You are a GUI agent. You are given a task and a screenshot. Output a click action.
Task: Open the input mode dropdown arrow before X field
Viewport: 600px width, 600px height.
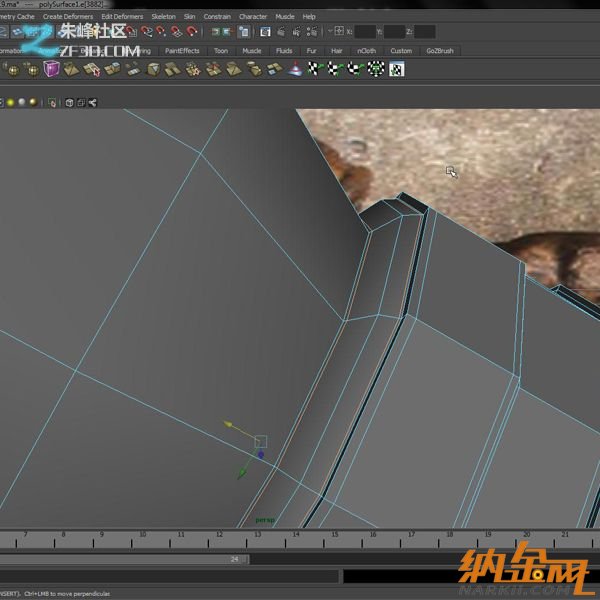[x=330, y=31]
